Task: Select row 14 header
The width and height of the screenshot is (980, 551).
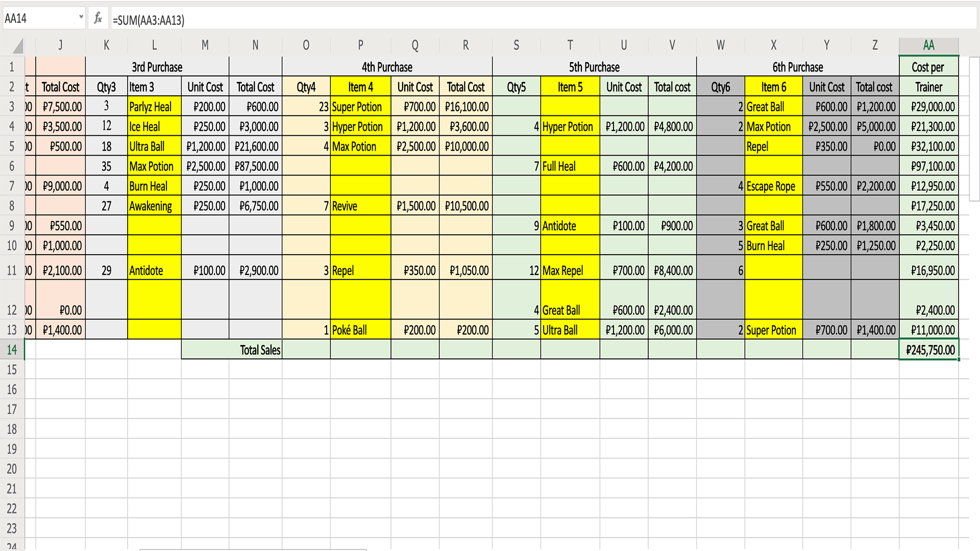Action: (12, 350)
